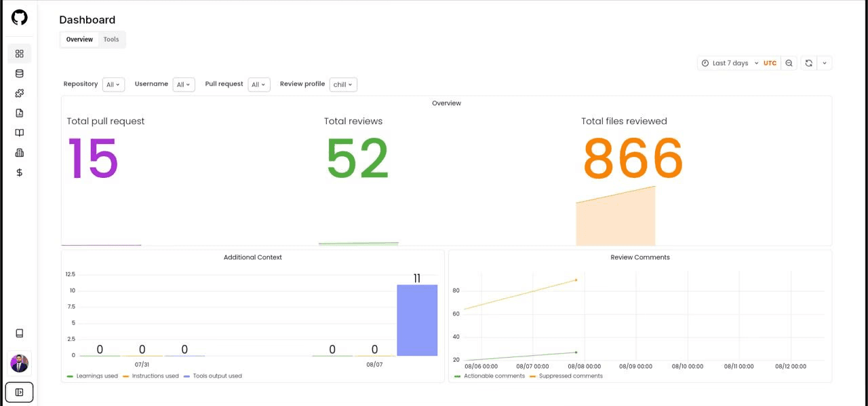Expand the Review profile chill dropdown
Image resolution: width=868 pixels, height=406 pixels.
[342, 84]
